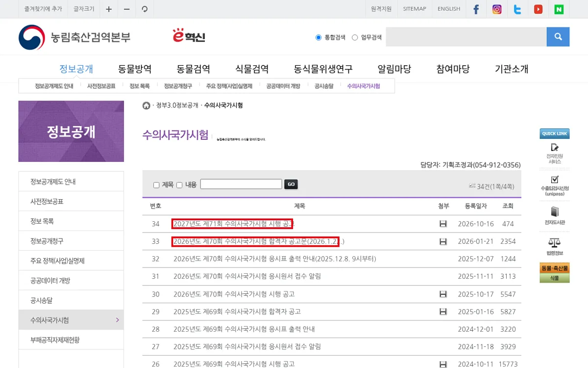588x368 pixels.
Task: Download attachment of post 29
Action: point(443,312)
